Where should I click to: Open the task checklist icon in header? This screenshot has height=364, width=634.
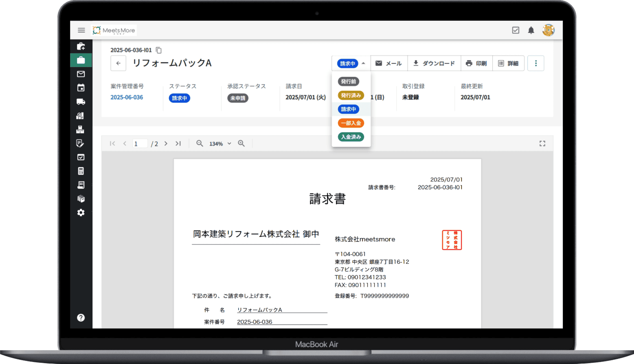(x=516, y=30)
